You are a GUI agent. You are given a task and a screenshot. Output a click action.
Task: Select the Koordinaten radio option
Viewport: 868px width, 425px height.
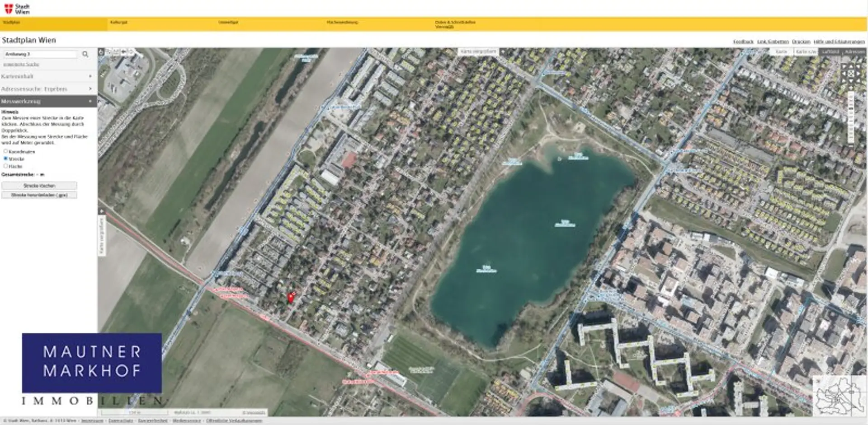[5, 151]
